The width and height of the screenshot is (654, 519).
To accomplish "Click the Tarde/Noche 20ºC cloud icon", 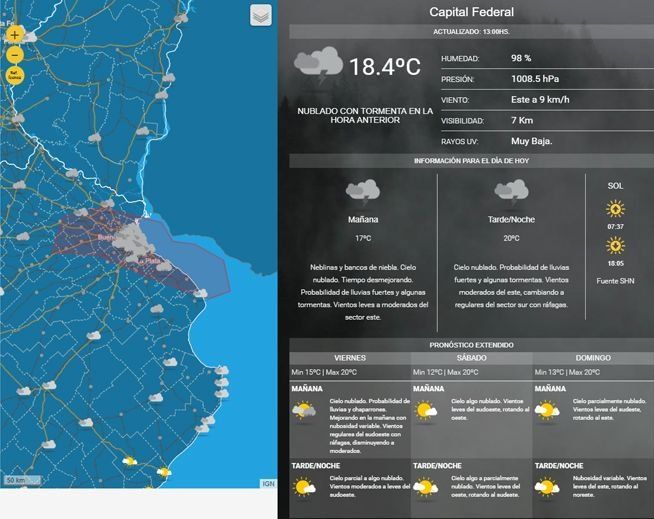I will (511, 191).
